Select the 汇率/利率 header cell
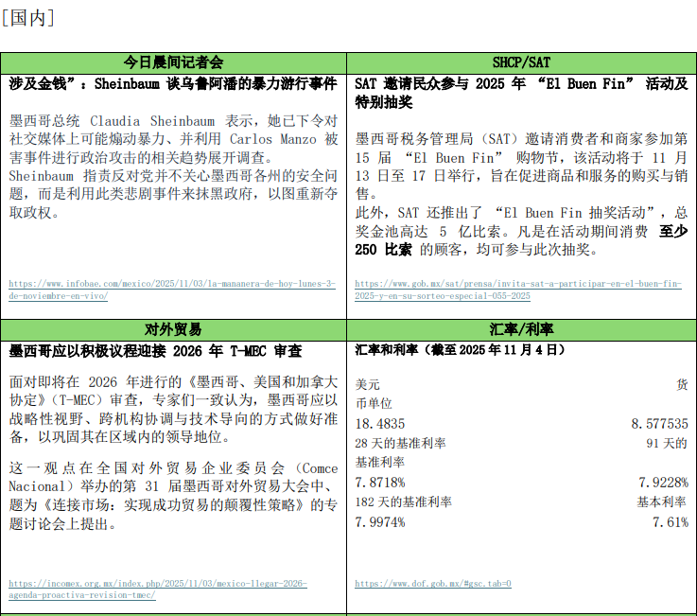This screenshot has height=616, width=697. (x=521, y=329)
